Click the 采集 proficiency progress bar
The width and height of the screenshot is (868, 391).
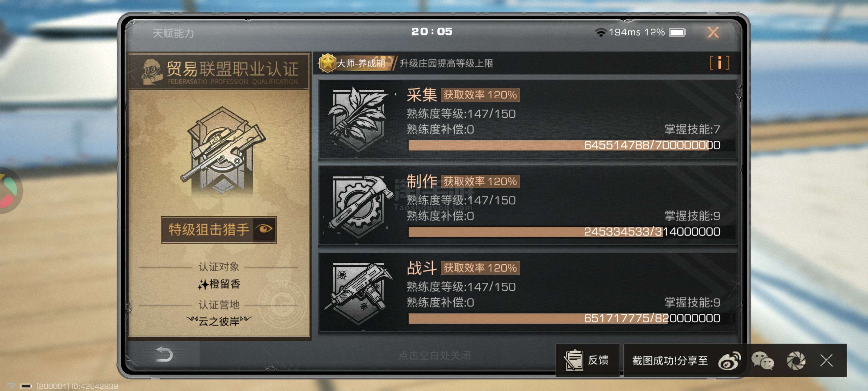click(x=564, y=145)
